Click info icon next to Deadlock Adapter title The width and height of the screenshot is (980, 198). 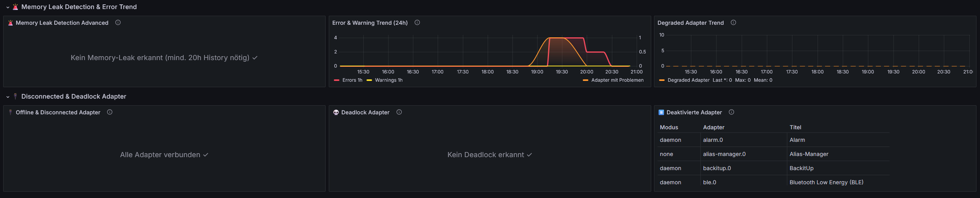399,112
